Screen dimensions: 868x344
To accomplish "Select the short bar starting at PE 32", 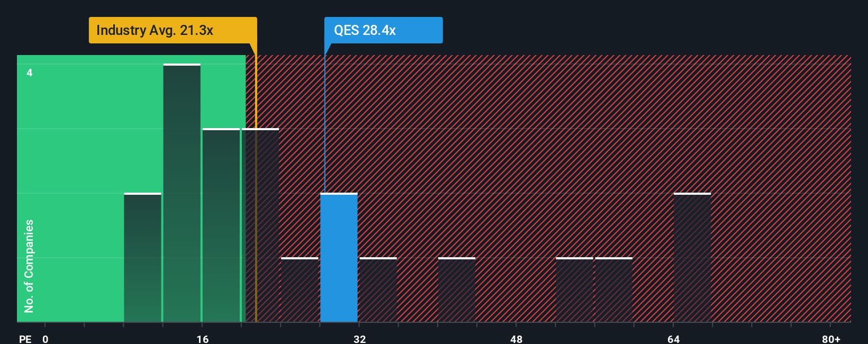I will click(378, 289).
